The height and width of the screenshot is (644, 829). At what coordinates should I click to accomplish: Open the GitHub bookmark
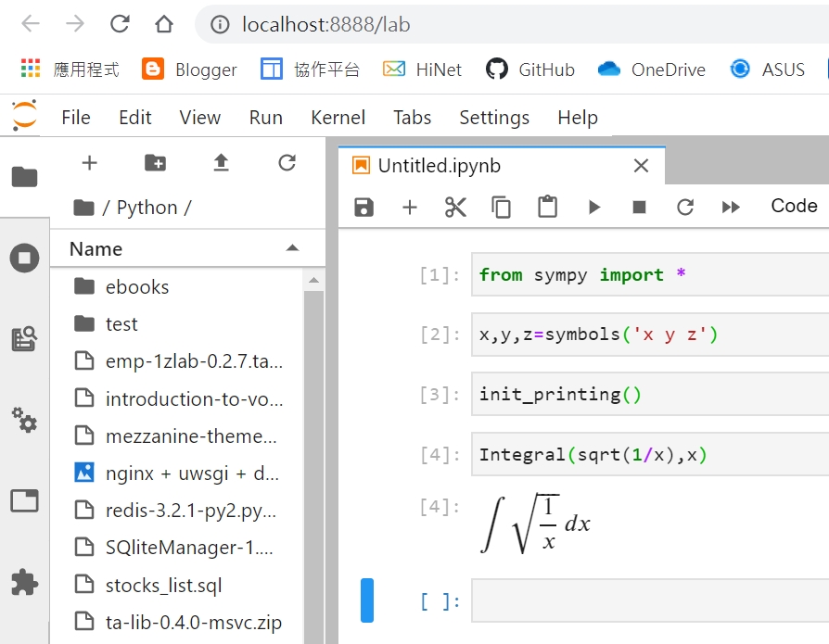click(529, 69)
